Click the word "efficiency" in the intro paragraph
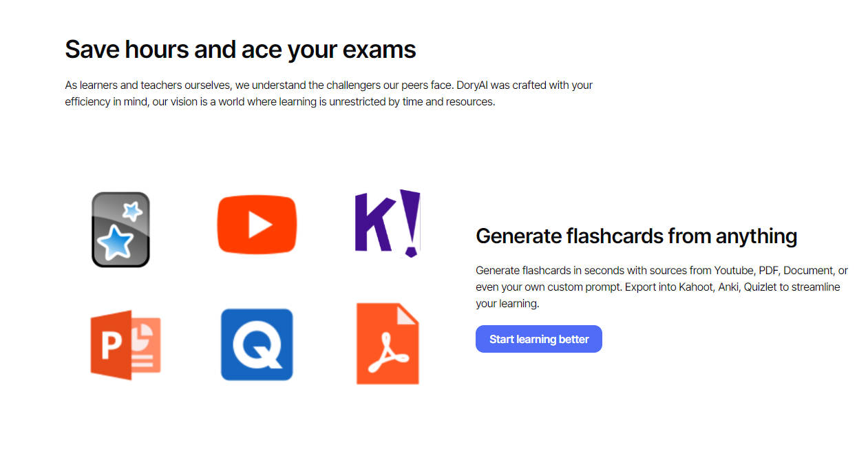868x465 pixels. pos(88,101)
